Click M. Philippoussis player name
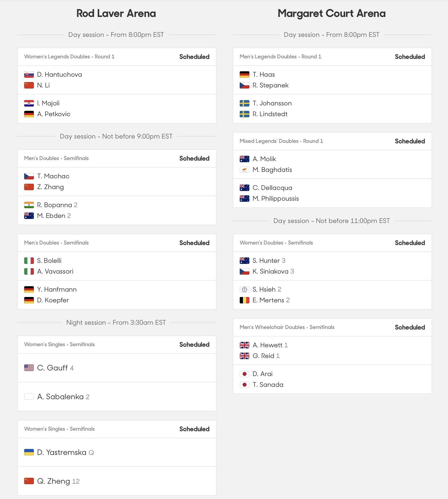The height and width of the screenshot is (499, 448). click(276, 199)
